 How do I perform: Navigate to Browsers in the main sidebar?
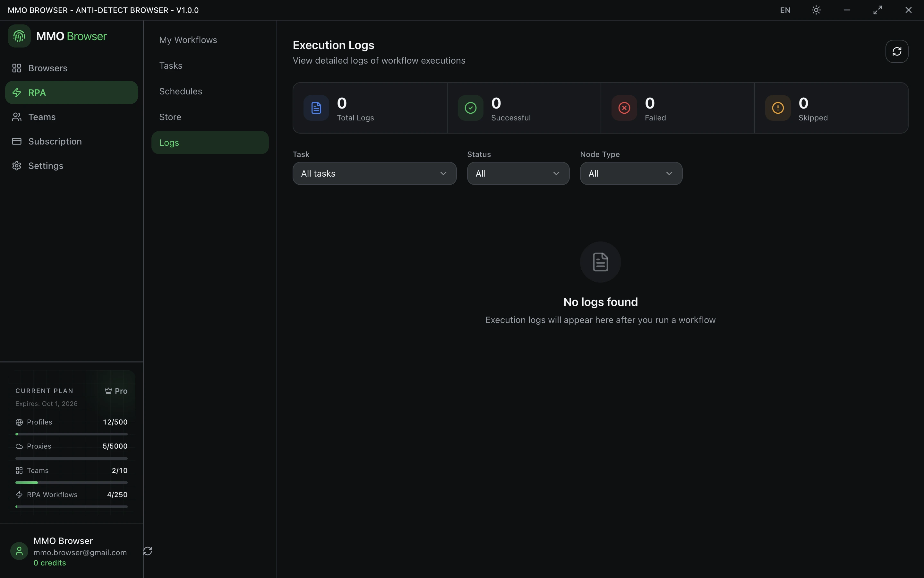72,68
